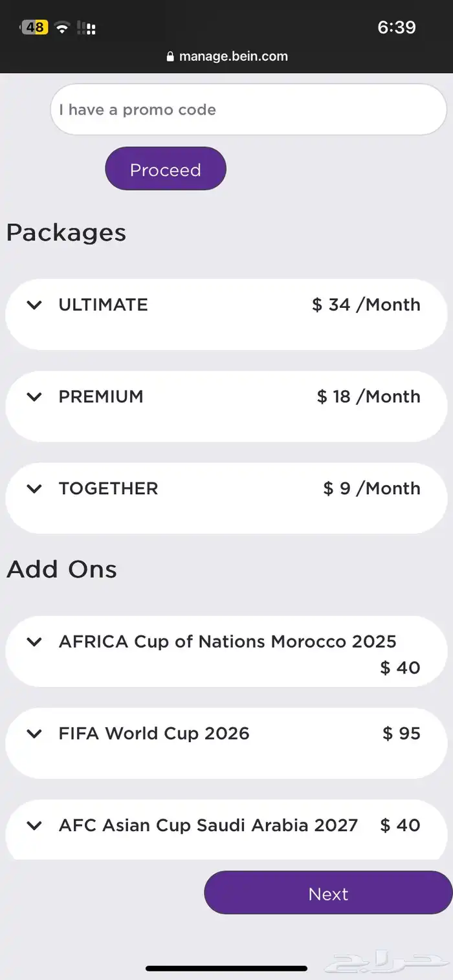The image size is (453, 980).
Task: Tap the Wi-Fi status icon
Action: [x=62, y=27]
